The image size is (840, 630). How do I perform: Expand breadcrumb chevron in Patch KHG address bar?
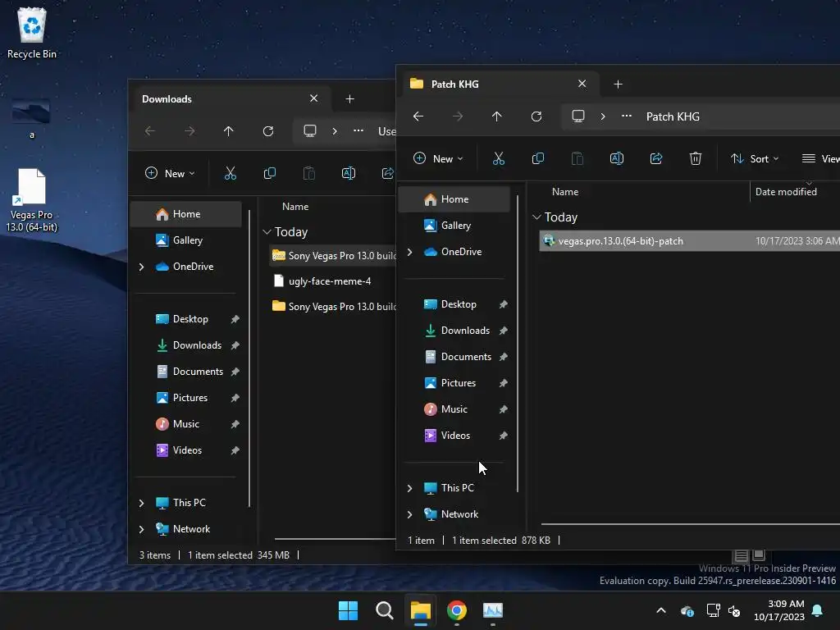pos(603,116)
